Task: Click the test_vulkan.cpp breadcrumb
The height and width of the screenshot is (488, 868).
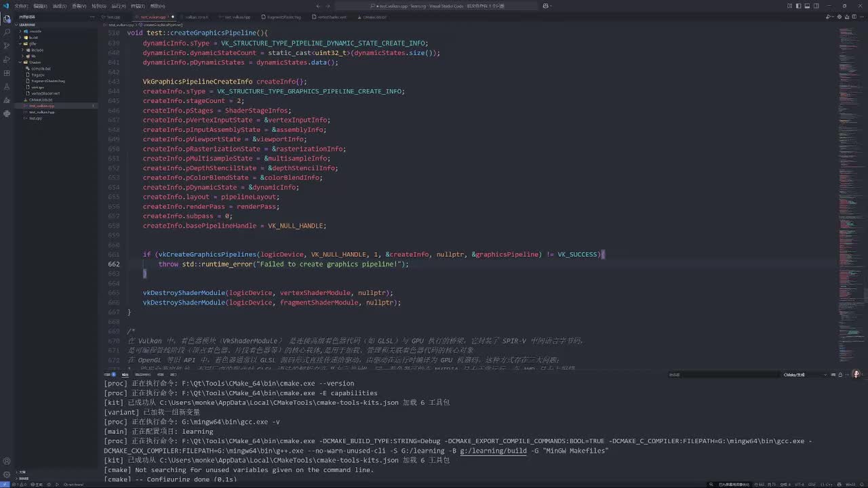Action: [x=121, y=24]
